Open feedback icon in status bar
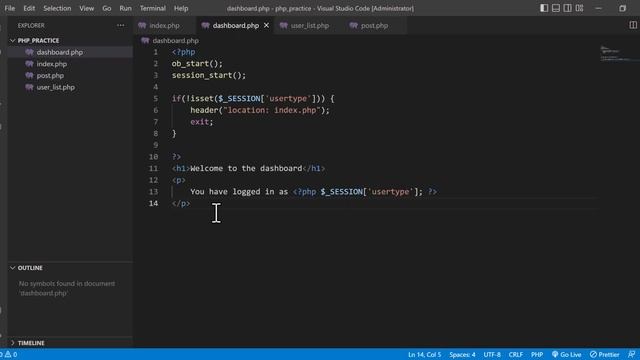The image size is (640, 360). coord(631,354)
